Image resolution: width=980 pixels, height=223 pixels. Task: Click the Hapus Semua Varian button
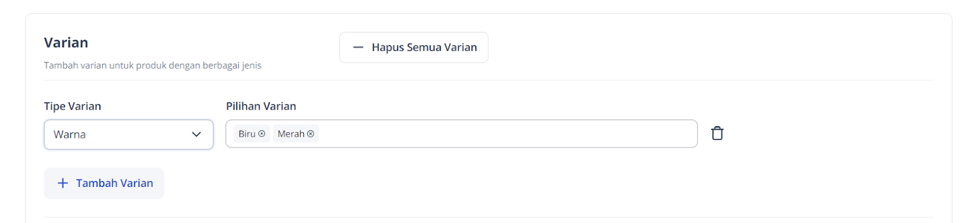coord(414,47)
